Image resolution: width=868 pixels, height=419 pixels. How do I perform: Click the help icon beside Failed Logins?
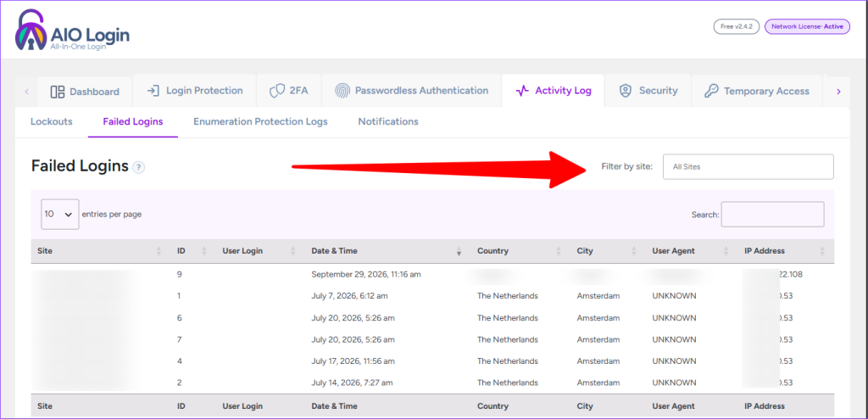(139, 167)
